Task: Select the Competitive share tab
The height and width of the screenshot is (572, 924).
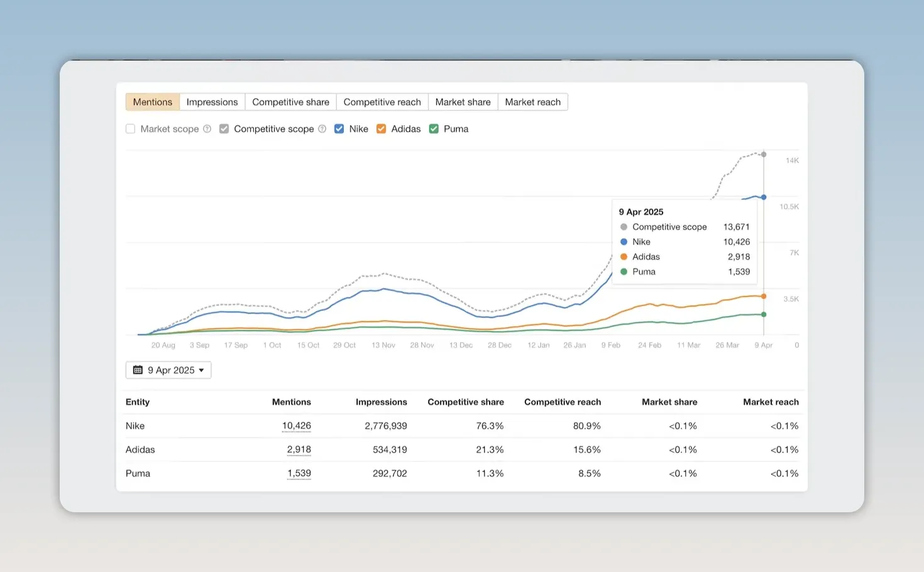Action: pyautogui.click(x=290, y=102)
